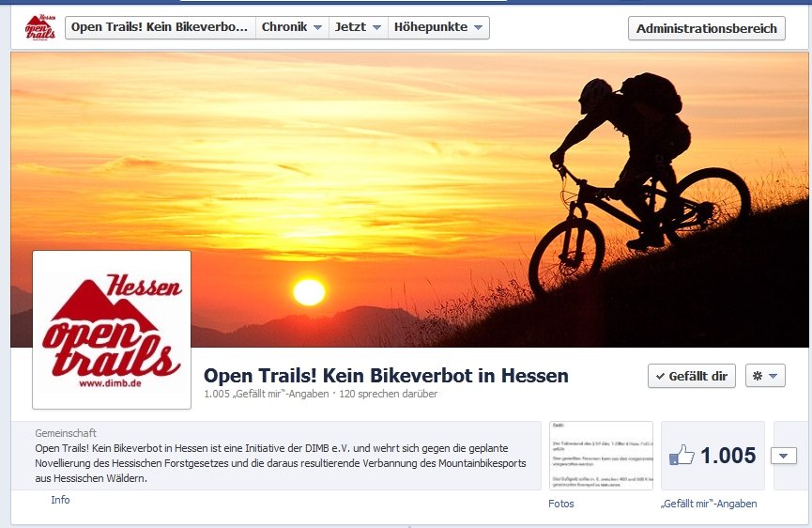The width and height of the screenshot is (812, 528).
Task: Toggle the 'Gefällt dir' like button
Action: point(691,376)
